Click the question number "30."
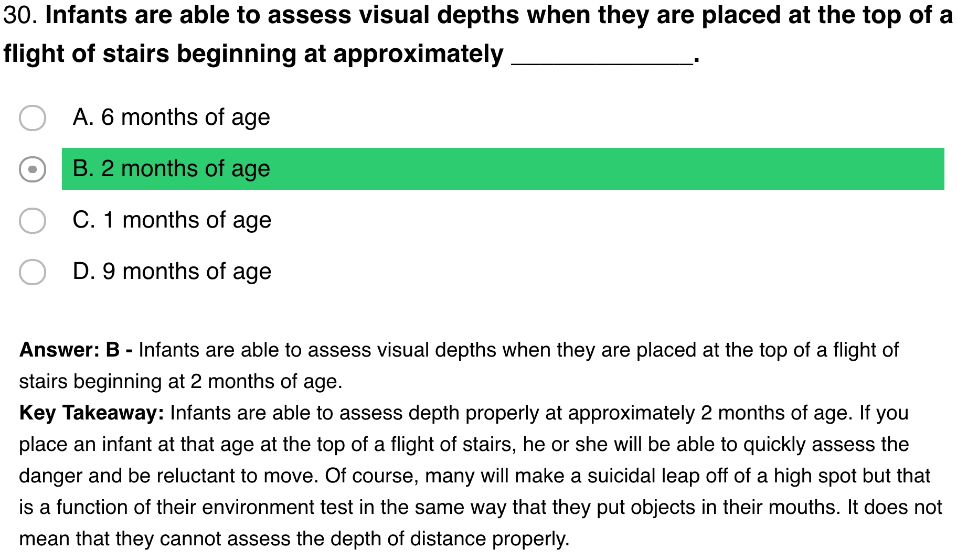Image resolution: width=957 pixels, height=560 pixels. pyautogui.click(x=20, y=16)
